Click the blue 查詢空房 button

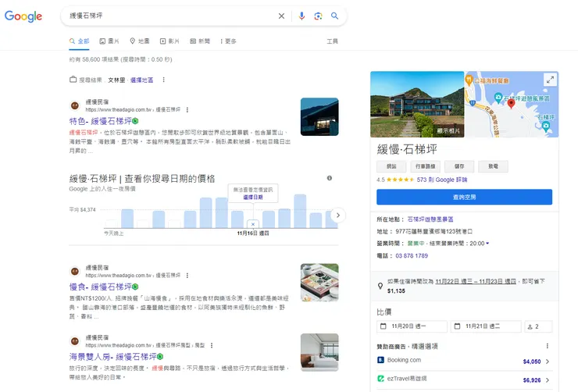pos(465,197)
